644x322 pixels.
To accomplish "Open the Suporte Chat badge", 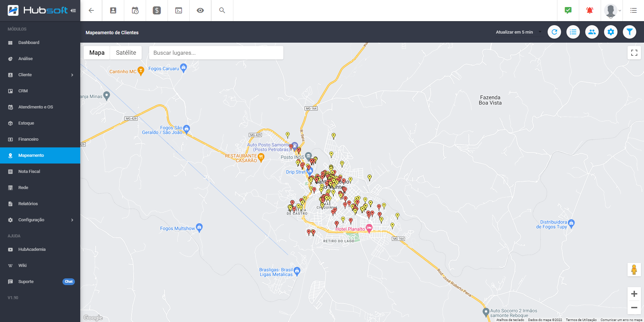I will [x=68, y=282].
